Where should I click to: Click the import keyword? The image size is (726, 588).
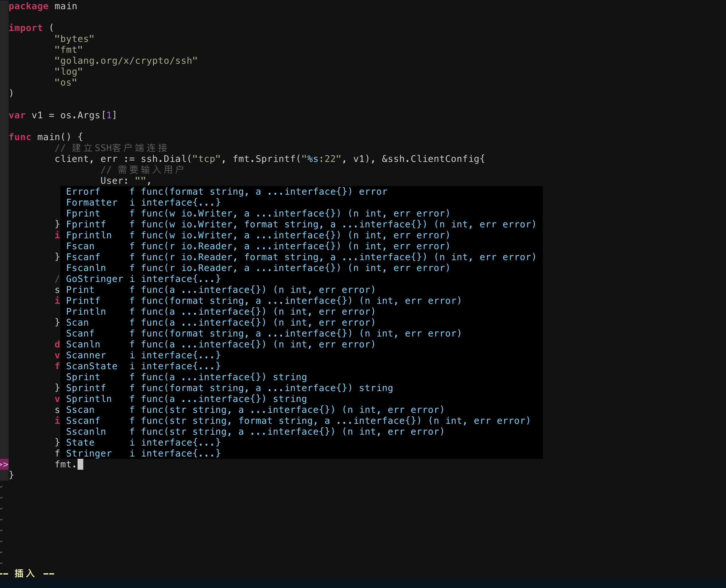click(x=26, y=28)
